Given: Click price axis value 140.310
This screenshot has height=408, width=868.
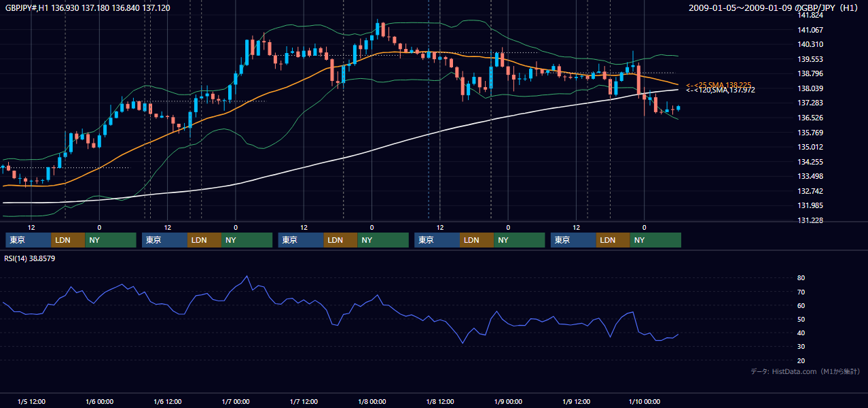Looking at the screenshot, I should coord(810,44).
